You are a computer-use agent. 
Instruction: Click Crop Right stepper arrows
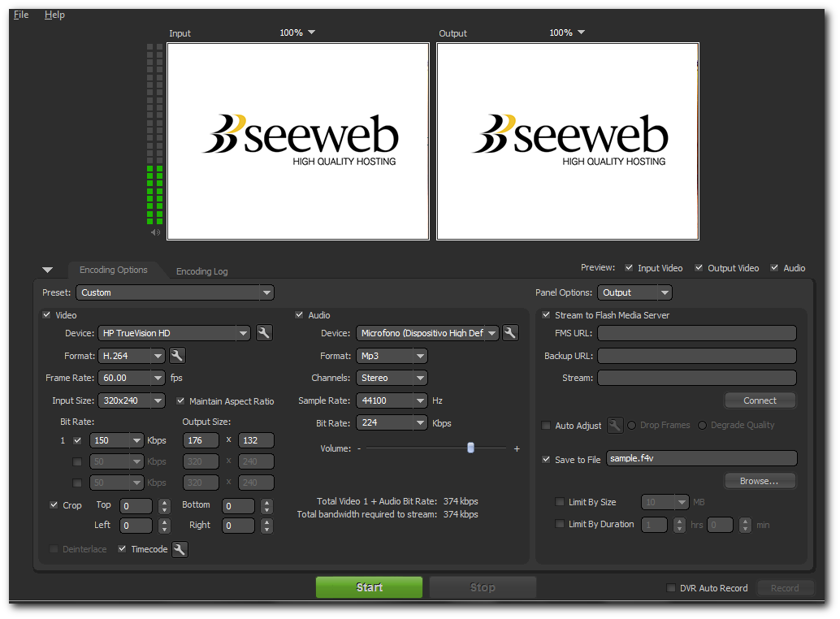pyautogui.click(x=266, y=526)
